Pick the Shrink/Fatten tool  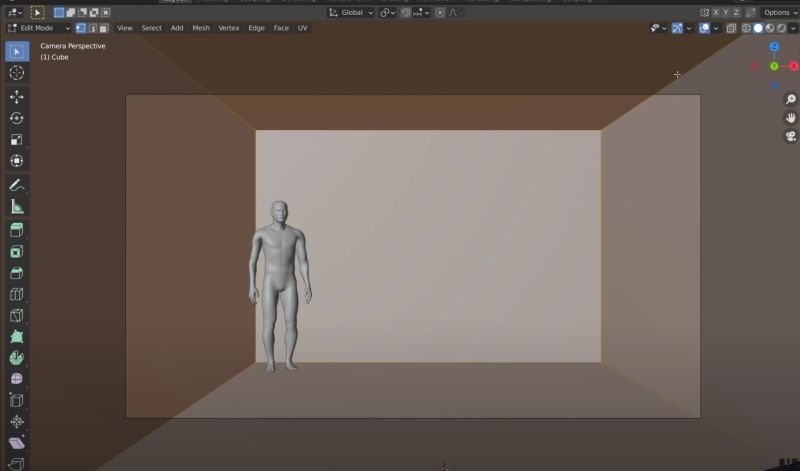point(17,422)
